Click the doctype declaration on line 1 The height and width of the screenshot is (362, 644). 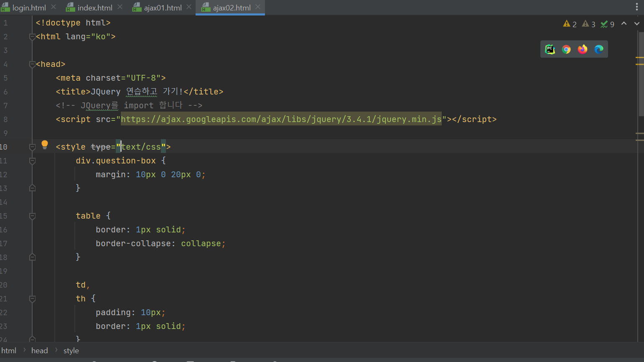(x=73, y=23)
